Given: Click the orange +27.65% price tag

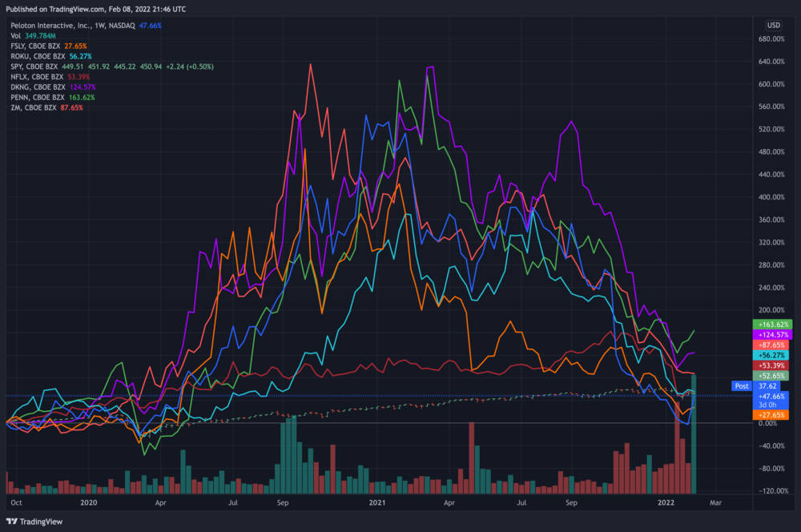Looking at the screenshot, I should tap(772, 415).
